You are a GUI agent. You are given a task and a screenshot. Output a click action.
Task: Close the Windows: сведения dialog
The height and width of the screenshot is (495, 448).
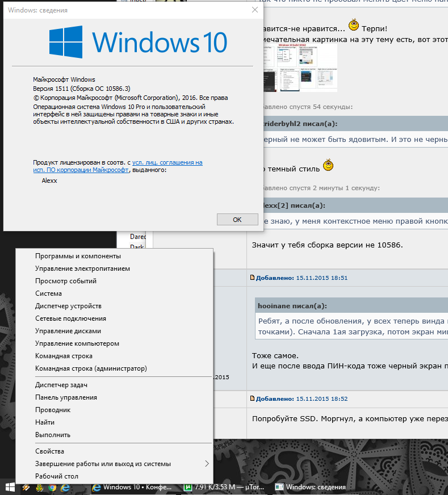(255, 10)
